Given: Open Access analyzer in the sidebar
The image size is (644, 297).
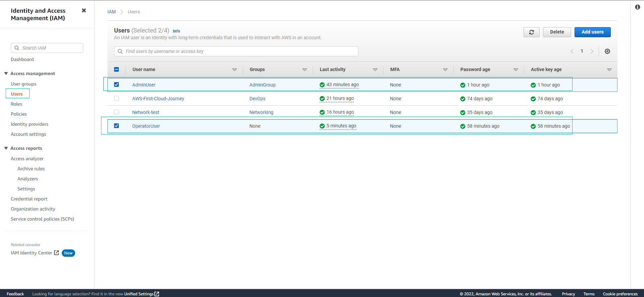Looking at the screenshot, I should coord(27,159).
